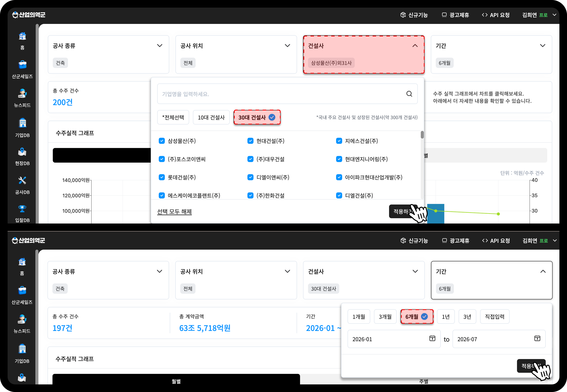Uncheck (주)포스코이앤씨 checkbox
Viewport: 567px width, 392px height.
(162, 159)
